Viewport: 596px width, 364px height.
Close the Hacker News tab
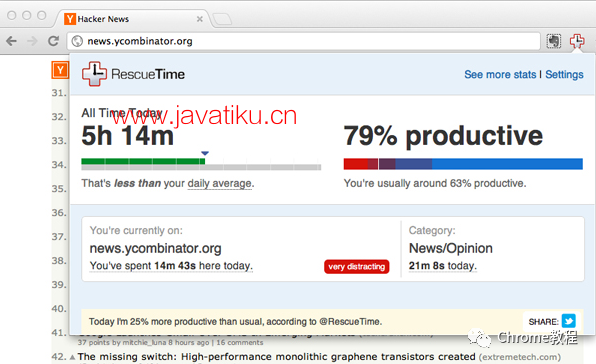click(x=200, y=19)
